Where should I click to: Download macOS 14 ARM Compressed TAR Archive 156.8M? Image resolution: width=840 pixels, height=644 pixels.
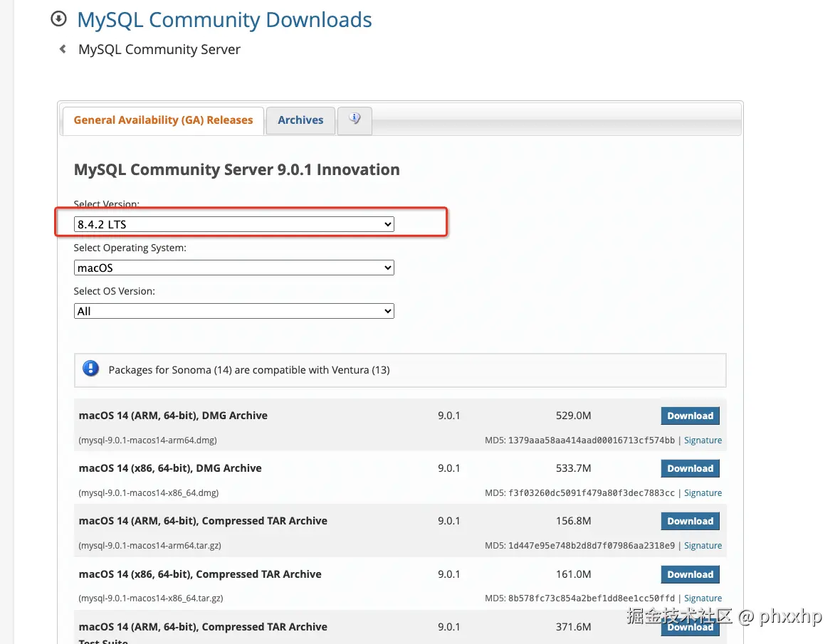pyautogui.click(x=690, y=521)
